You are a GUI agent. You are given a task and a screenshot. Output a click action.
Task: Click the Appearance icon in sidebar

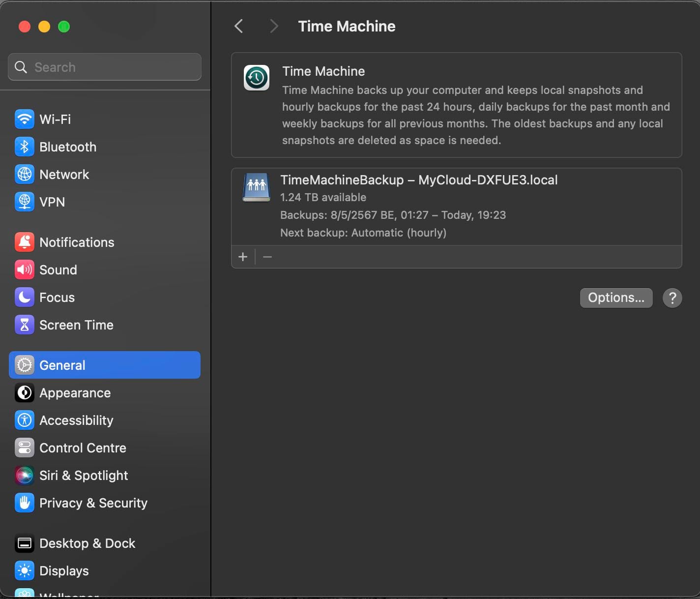[25, 392]
